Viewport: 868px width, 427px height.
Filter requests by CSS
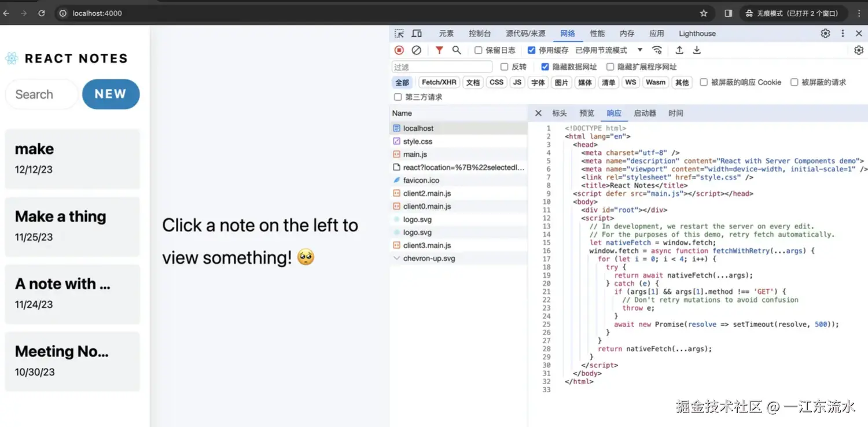click(x=496, y=82)
